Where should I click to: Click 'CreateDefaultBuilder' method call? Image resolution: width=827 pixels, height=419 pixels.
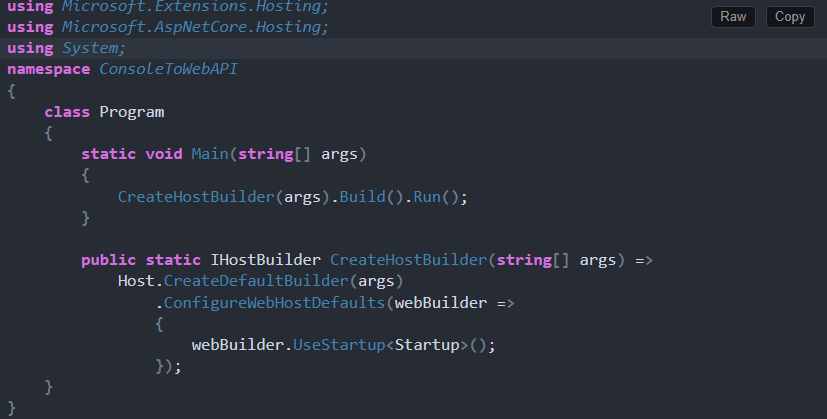point(256,281)
